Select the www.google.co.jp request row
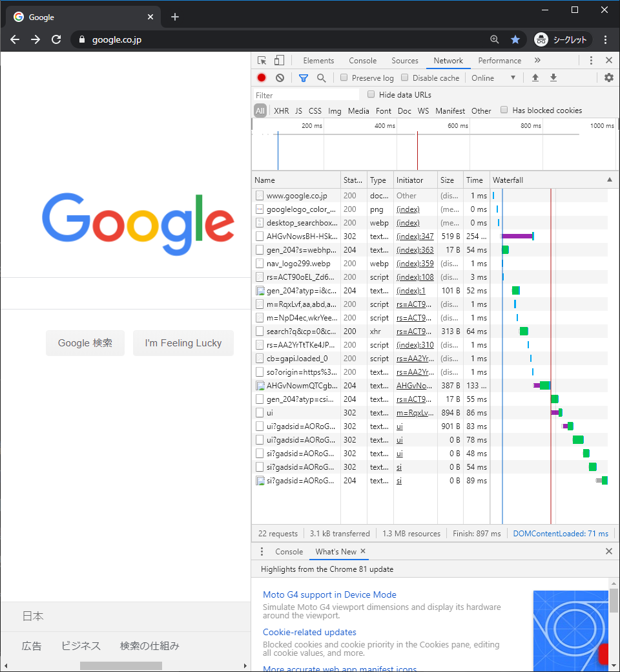The width and height of the screenshot is (620, 672). tap(429, 195)
